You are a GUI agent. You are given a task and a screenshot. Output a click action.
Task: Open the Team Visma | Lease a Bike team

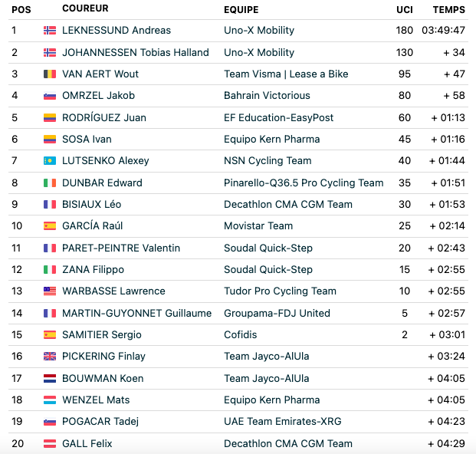click(286, 74)
